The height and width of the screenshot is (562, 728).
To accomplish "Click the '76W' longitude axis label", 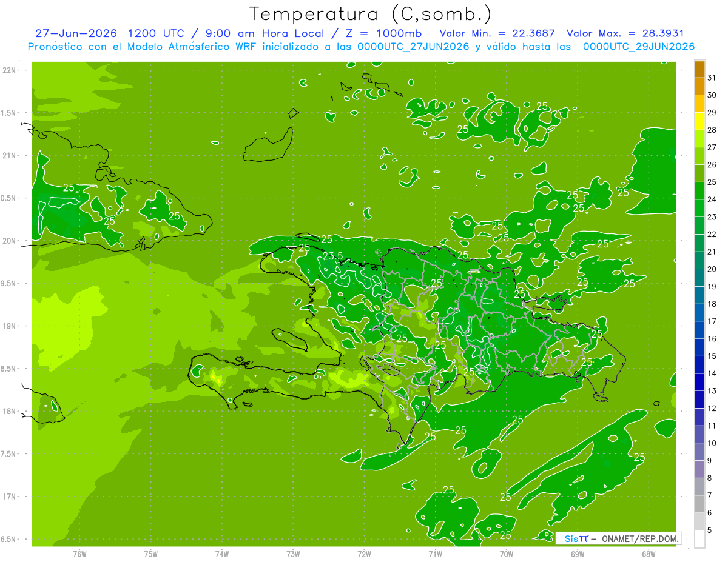I will (79, 554).
